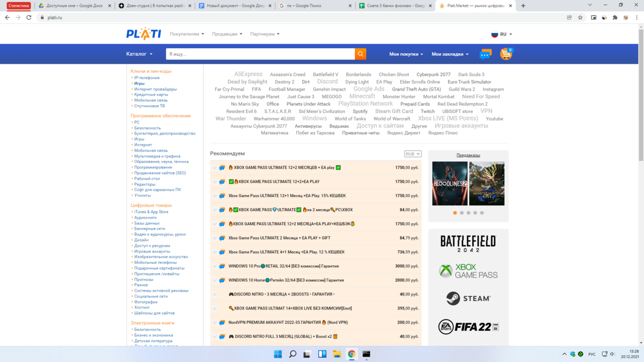Show hidden system tray icons
This screenshot has height=362, width=644.
click(x=564, y=354)
